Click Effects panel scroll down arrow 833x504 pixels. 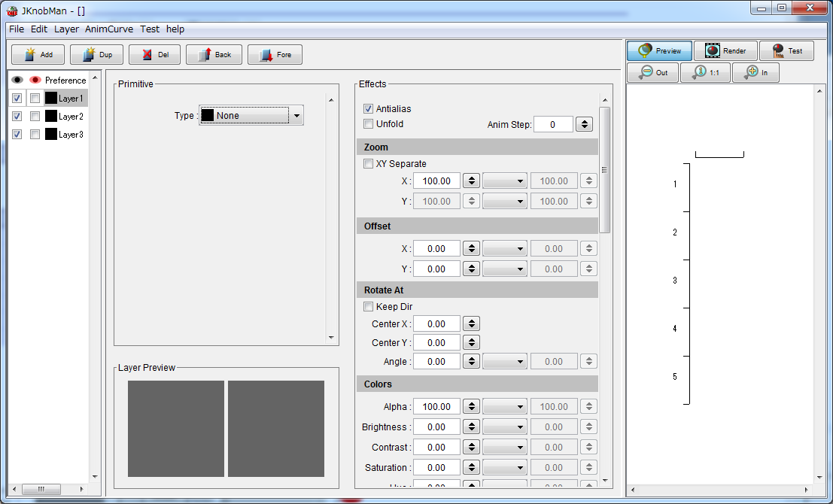tap(604, 481)
